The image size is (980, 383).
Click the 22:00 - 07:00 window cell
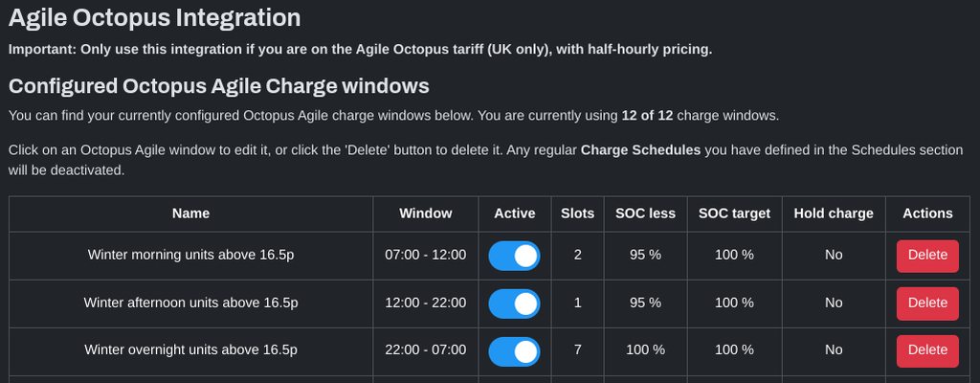coord(425,350)
